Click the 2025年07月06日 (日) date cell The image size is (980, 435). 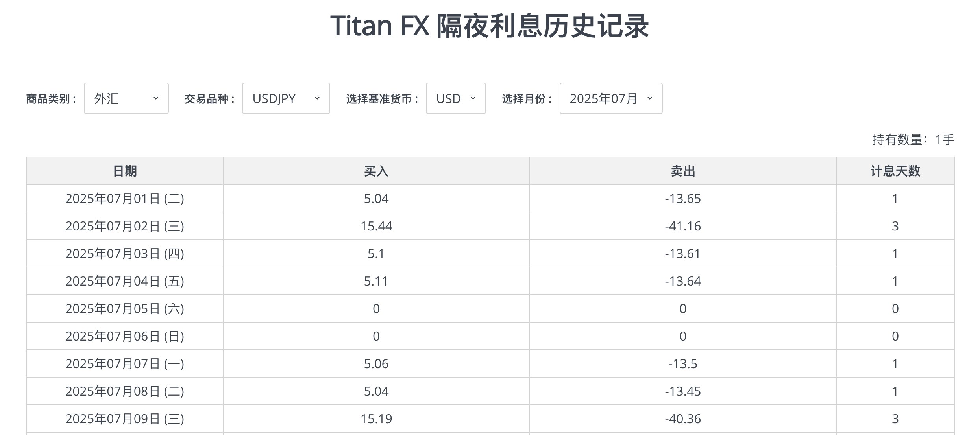coord(125,336)
